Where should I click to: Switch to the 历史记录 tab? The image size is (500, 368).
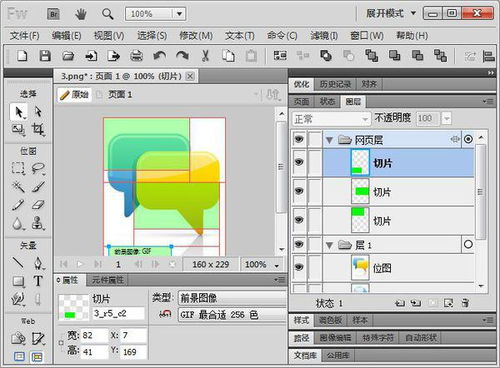click(x=335, y=84)
